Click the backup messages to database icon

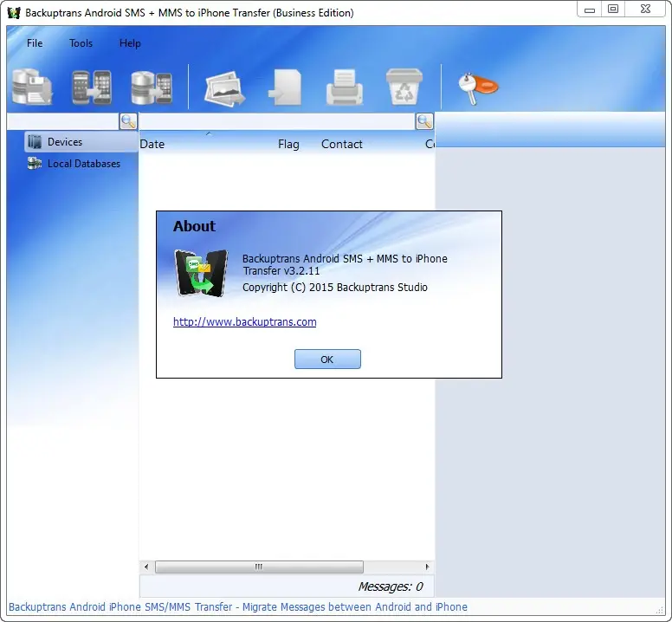pos(32,87)
